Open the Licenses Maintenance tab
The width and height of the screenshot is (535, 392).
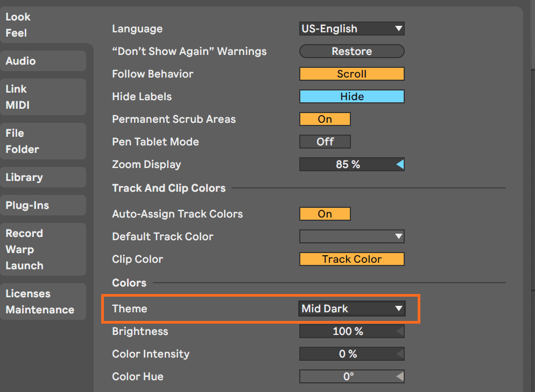pos(43,302)
